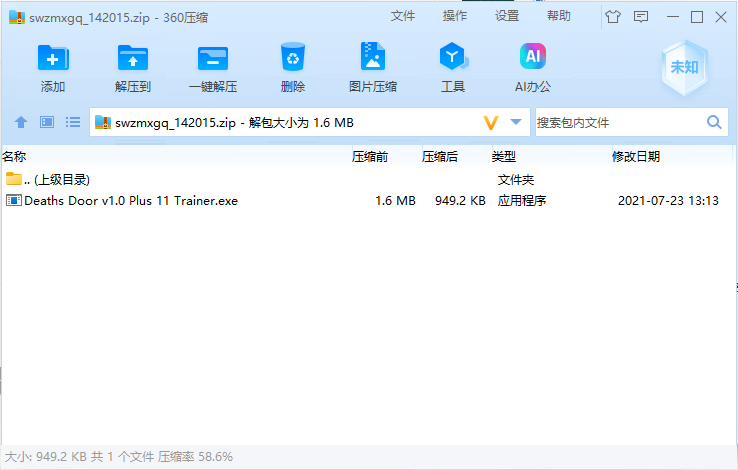Image resolution: width=738 pixels, height=470 pixels.
Task: Switch to list view mode
Action: point(72,122)
